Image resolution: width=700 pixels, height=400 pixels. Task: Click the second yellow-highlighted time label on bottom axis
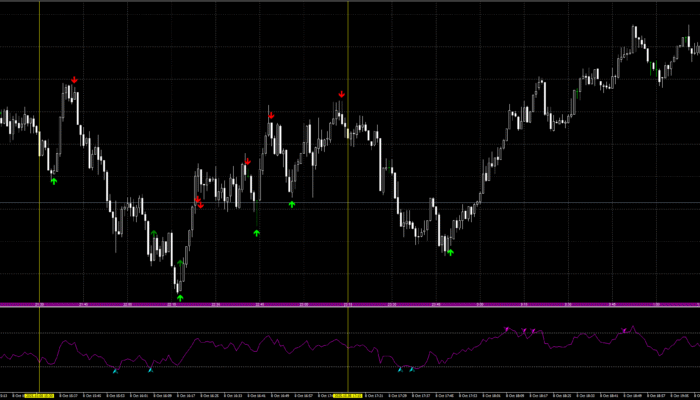(347, 396)
